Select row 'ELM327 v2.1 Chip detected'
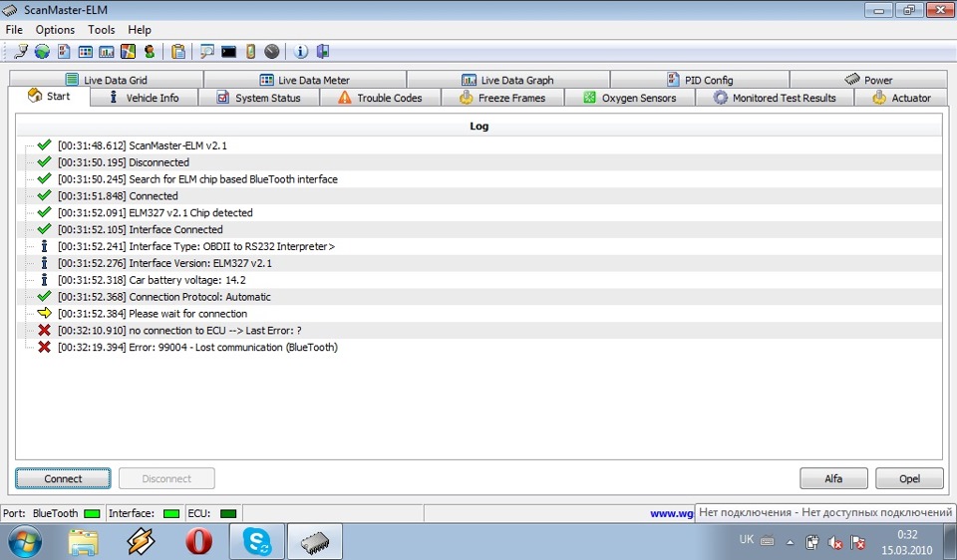 point(479,212)
